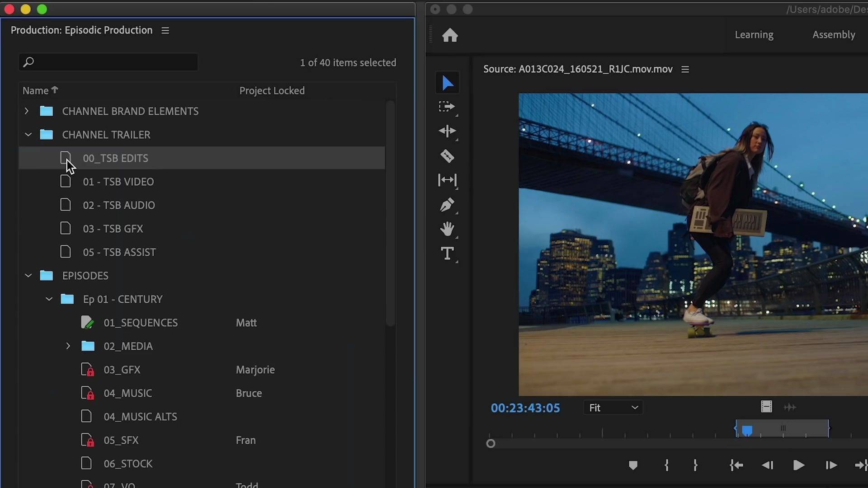
Task: Drag the source monitor playhead scrubber
Action: [x=748, y=430]
